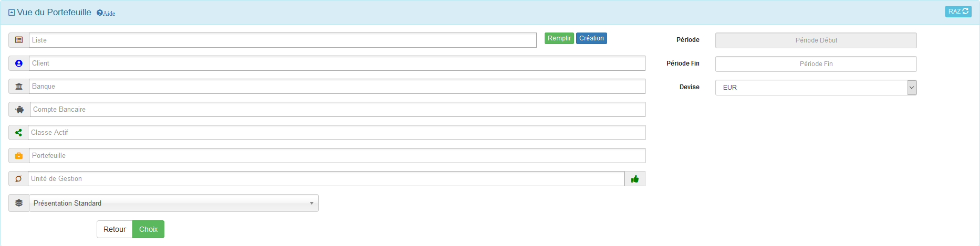Click the green share icon for Classe Actif
980x246 pixels.
pos(18,132)
